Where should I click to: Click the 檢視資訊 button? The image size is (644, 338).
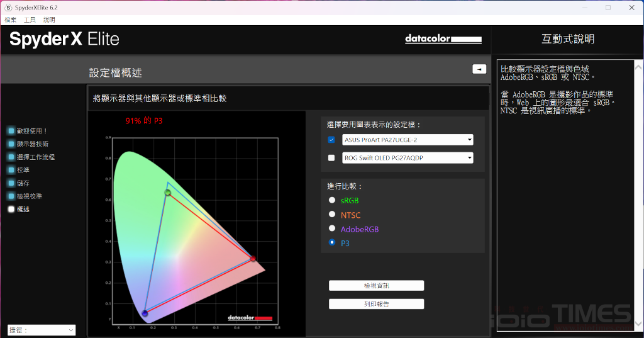[x=376, y=286]
